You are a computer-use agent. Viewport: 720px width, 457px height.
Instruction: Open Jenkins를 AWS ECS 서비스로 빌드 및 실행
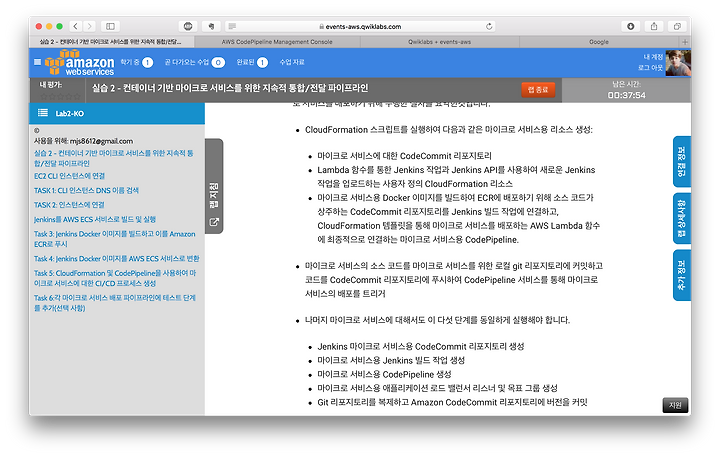[95, 220]
